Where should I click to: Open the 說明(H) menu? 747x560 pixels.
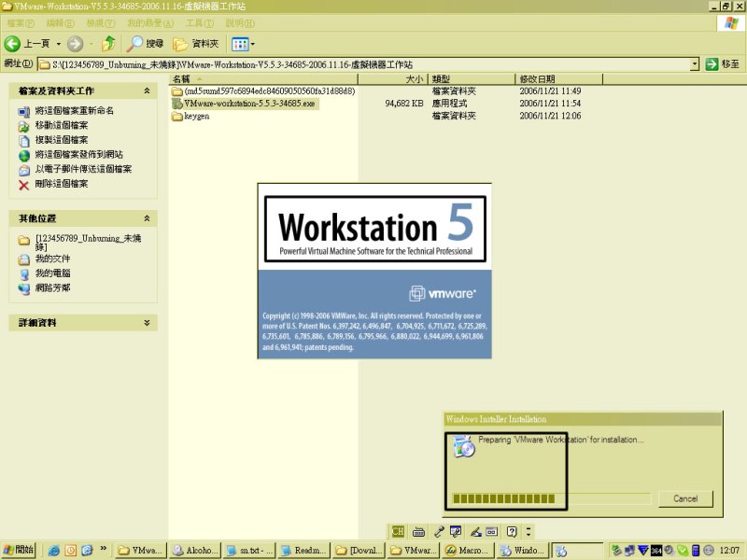coord(240,22)
